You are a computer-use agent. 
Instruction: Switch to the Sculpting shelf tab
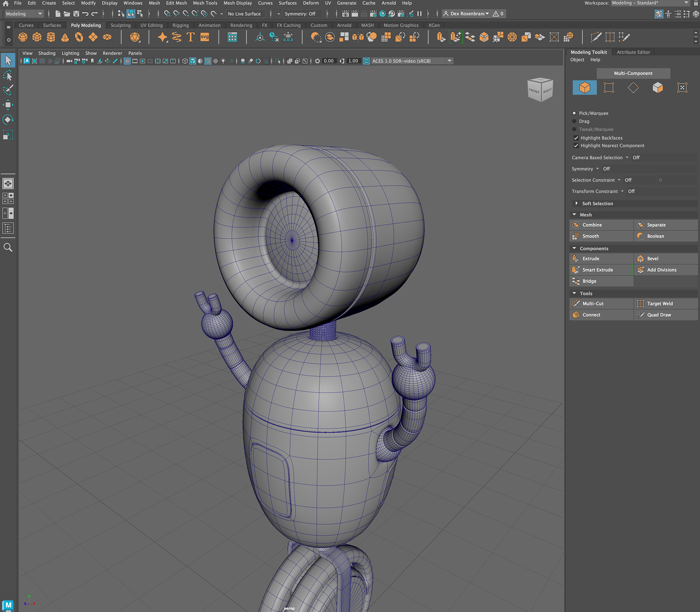tap(120, 25)
